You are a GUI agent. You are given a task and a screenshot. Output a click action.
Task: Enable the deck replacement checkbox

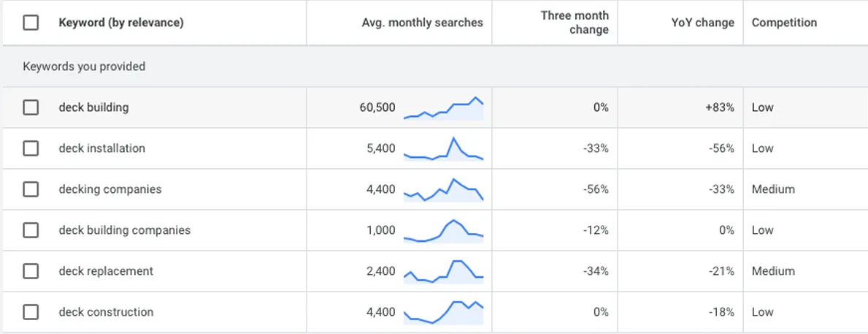[x=31, y=271]
